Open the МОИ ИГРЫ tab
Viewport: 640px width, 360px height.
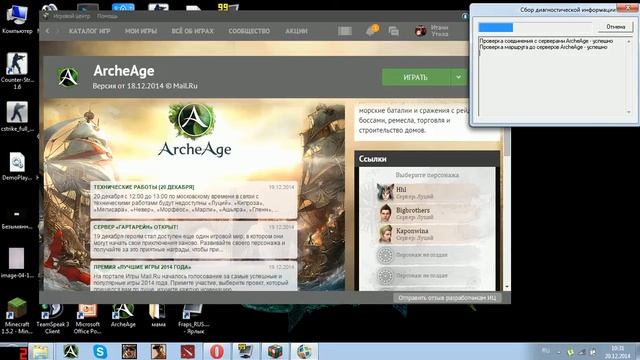point(141,31)
